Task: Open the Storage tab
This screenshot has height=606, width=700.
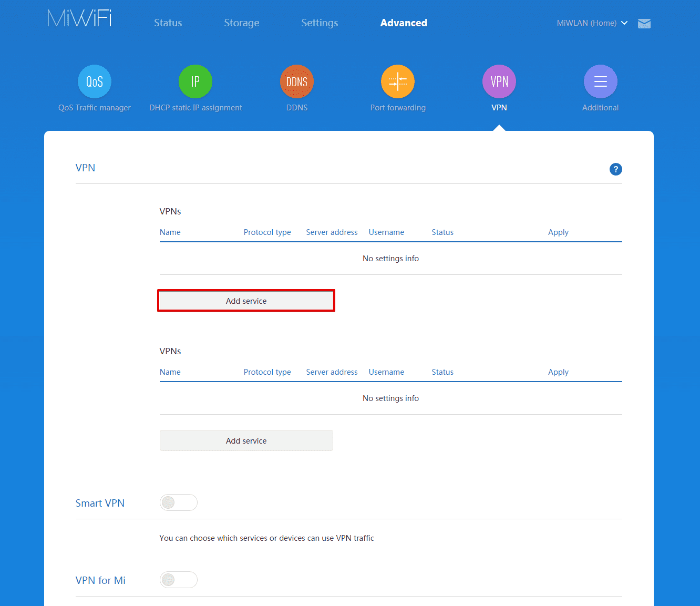Action: click(241, 23)
